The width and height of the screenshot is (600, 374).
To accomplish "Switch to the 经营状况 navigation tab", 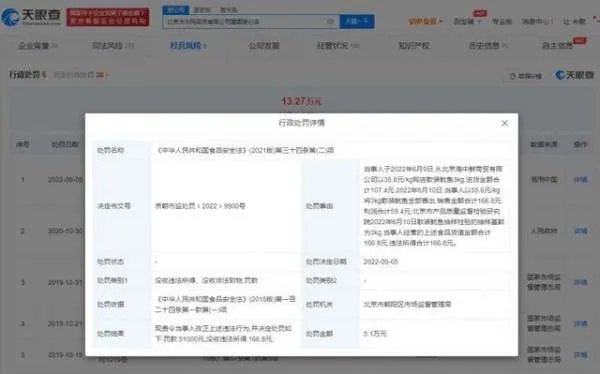I will pos(338,46).
